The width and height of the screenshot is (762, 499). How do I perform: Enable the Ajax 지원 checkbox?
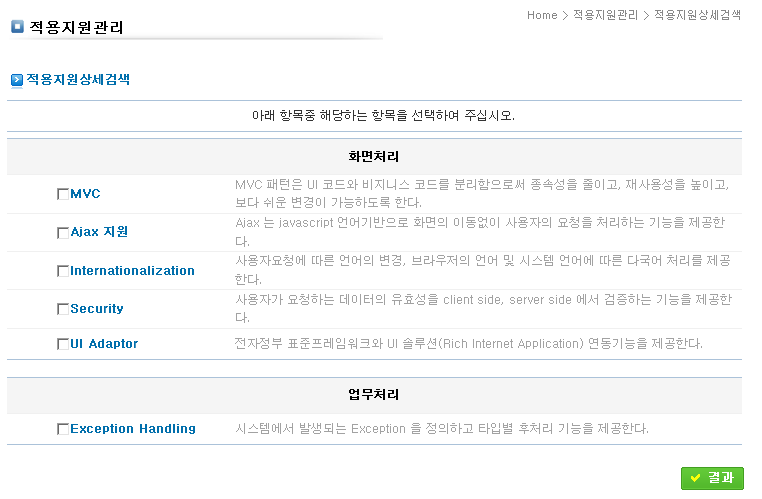63,232
